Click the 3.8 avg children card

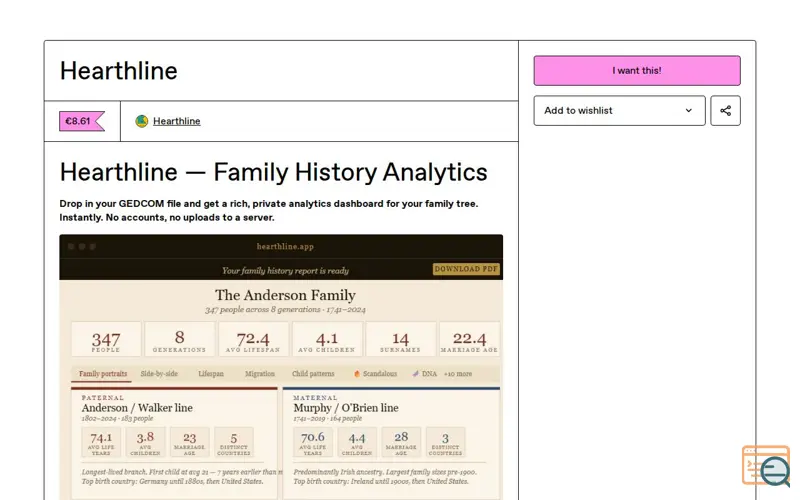(145, 442)
